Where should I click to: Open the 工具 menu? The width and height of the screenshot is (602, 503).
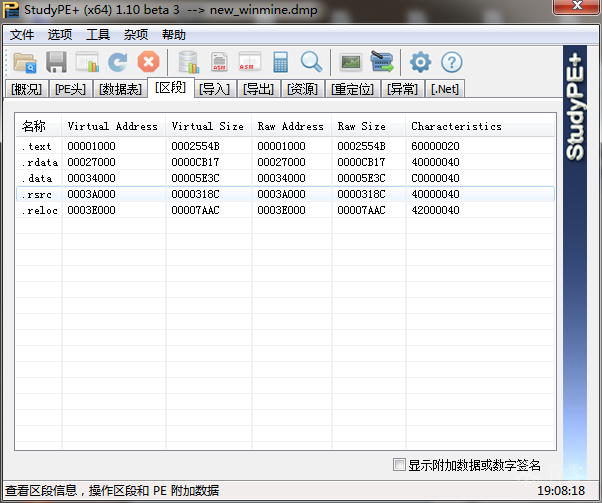point(98,35)
